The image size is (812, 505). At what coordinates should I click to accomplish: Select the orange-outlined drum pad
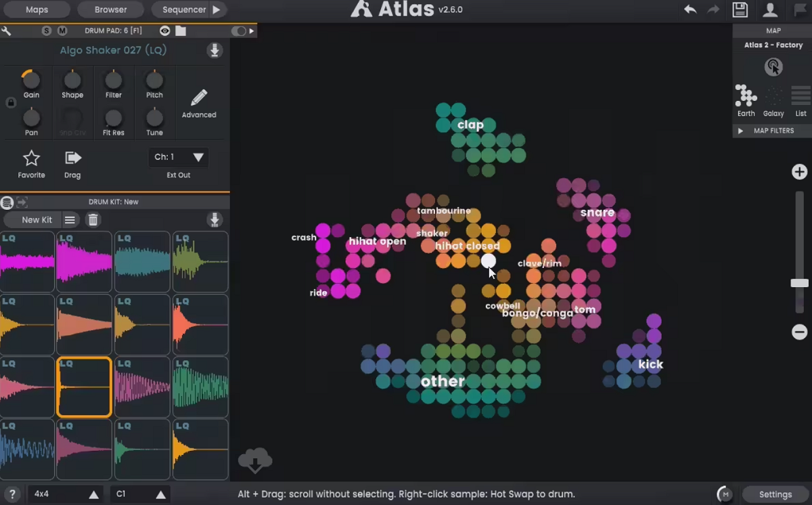84,387
